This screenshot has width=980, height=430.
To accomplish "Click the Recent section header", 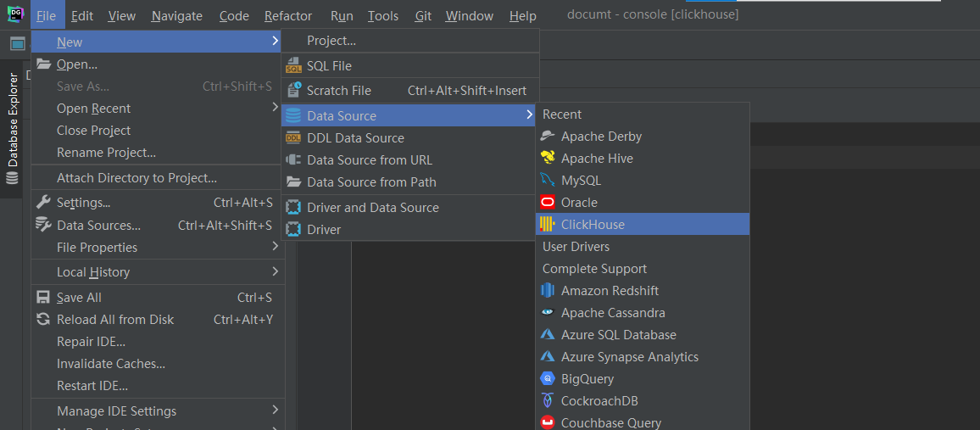I will (x=562, y=114).
